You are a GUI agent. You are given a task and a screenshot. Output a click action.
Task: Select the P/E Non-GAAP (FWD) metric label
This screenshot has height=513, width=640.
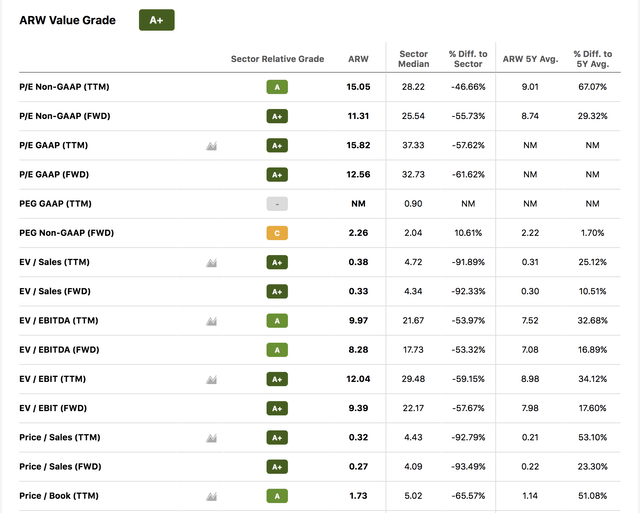[65, 116]
